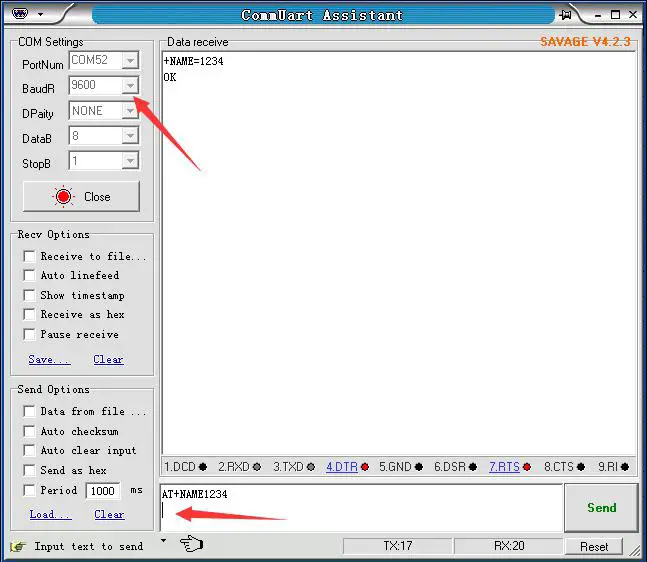Open the small dropdown arrow beside logo

(x=40, y=14)
